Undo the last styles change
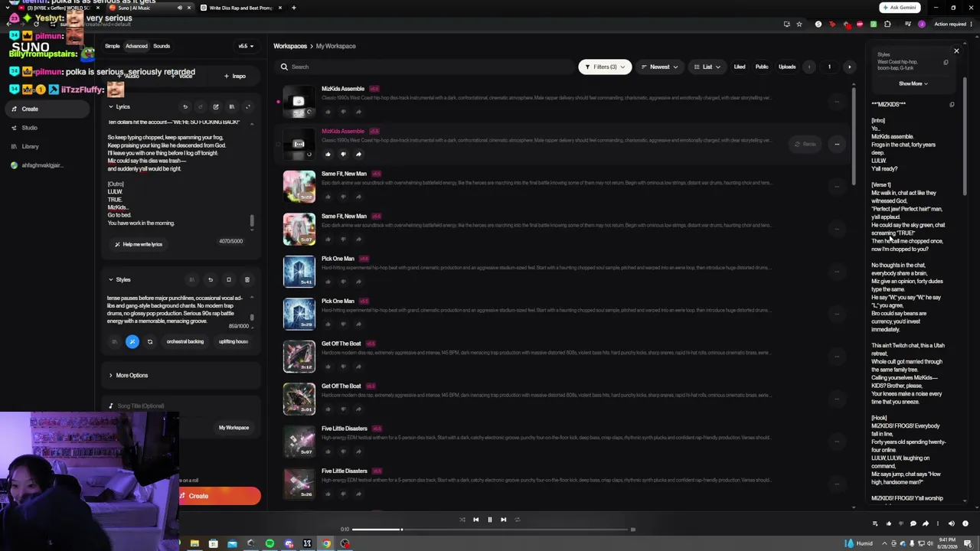 [210, 280]
